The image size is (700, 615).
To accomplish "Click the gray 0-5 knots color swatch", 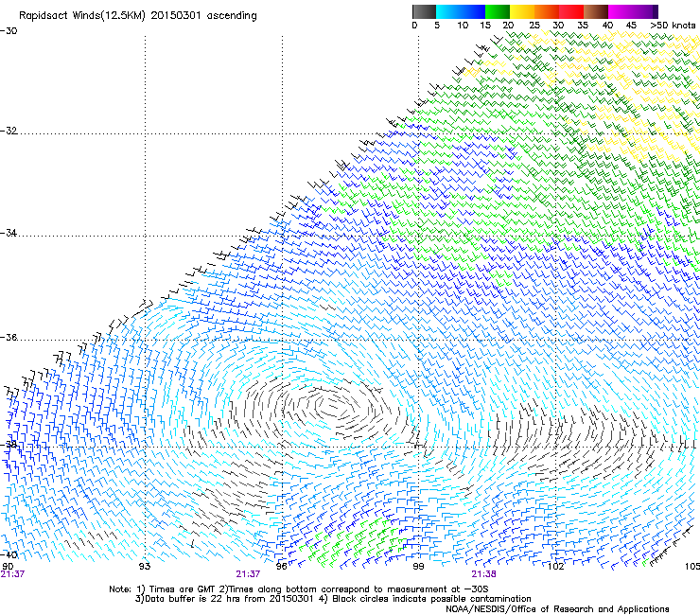I will (424, 11).
